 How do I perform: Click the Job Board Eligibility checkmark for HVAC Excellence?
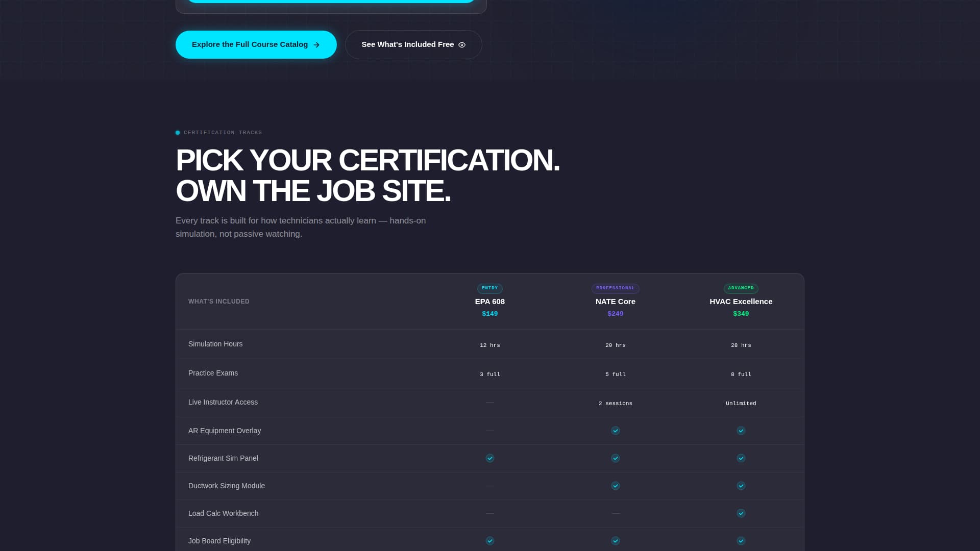coord(741,541)
